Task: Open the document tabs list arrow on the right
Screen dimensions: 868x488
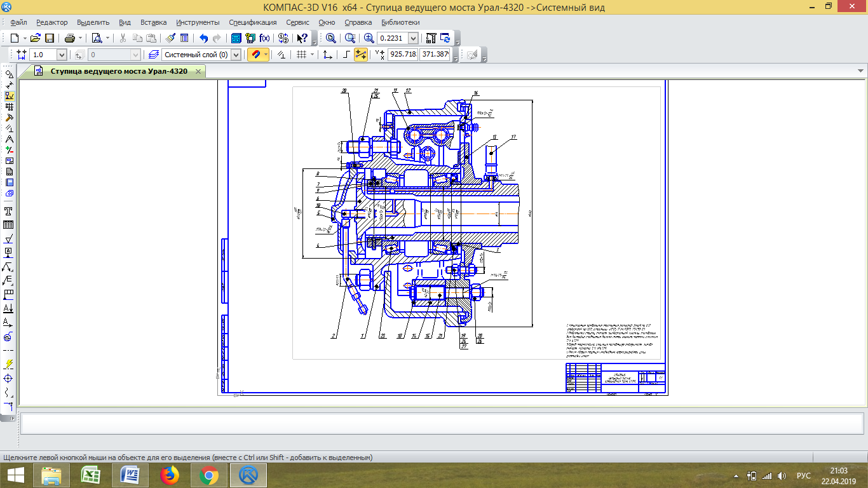Action: pos(861,71)
